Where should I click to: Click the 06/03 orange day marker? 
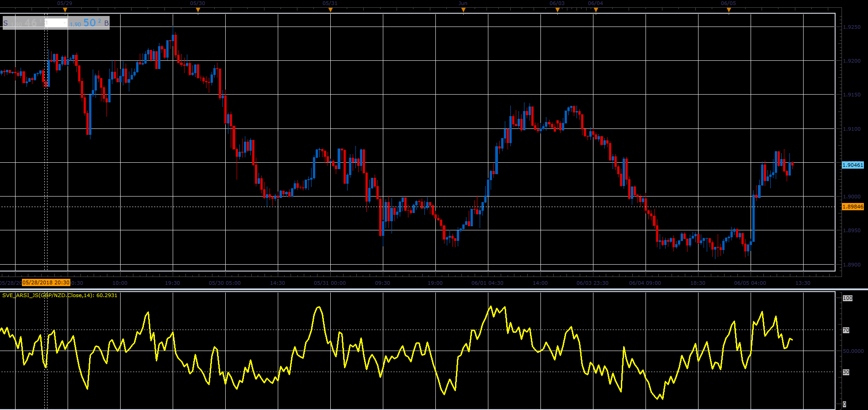coord(557,10)
